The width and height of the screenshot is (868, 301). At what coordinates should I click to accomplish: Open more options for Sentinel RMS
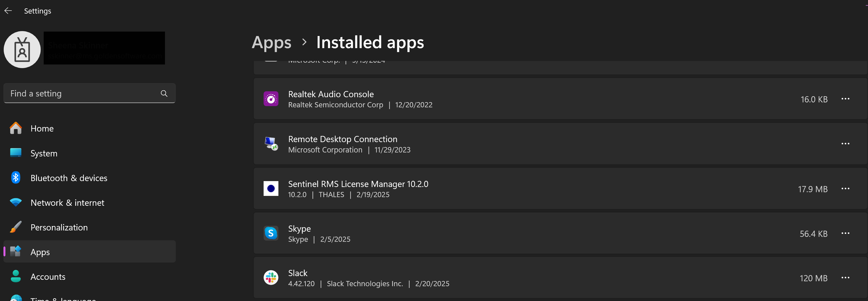coord(845,188)
